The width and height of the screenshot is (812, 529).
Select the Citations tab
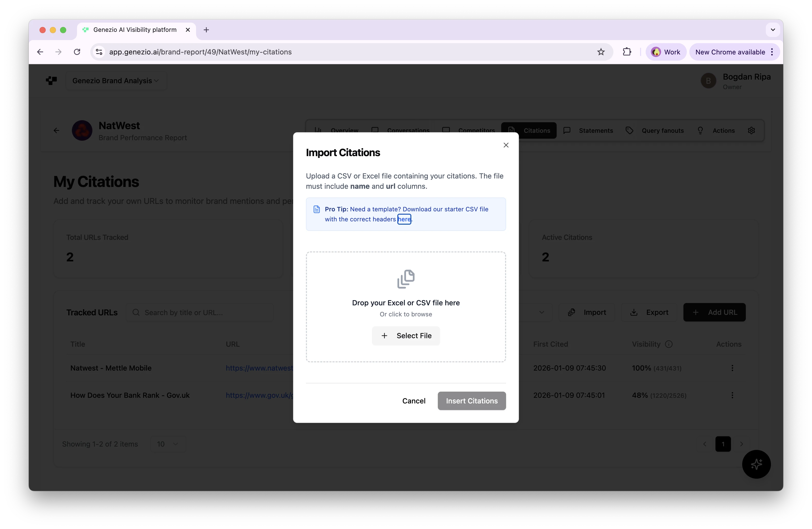point(529,130)
